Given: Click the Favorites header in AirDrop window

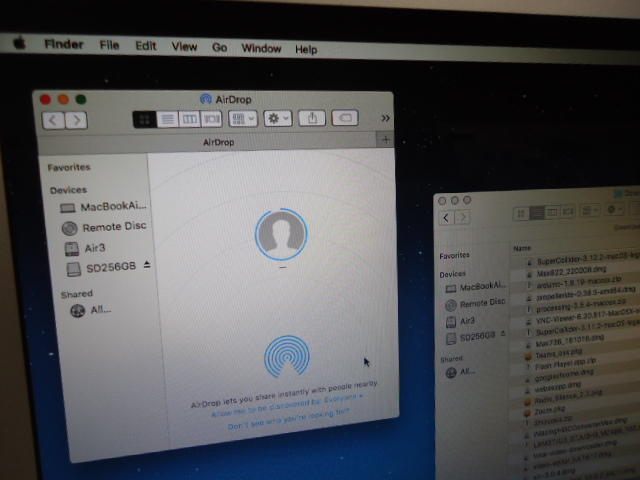Looking at the screenshot, I should click(69, 167).
